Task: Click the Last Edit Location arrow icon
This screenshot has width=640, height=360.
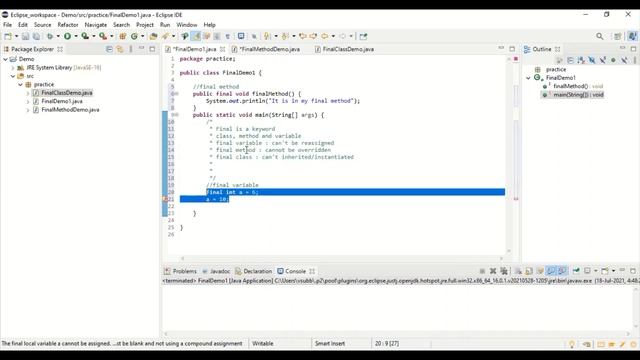Action: tap(302, 36)
